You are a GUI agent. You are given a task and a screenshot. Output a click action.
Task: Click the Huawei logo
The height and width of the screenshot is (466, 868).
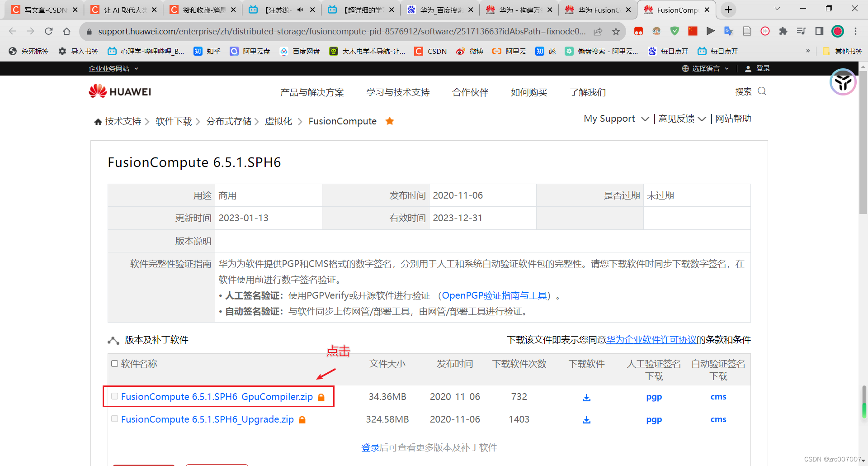point(120,91)
